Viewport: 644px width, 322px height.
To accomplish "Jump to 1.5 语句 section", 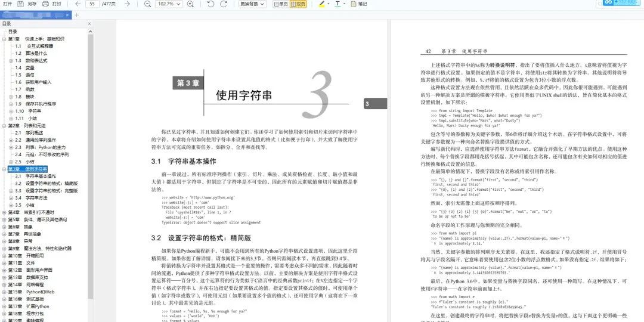I will coord(24,75).
